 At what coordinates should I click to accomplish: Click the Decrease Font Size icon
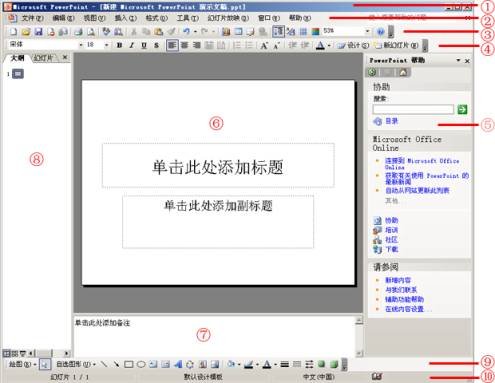point(276,45)
